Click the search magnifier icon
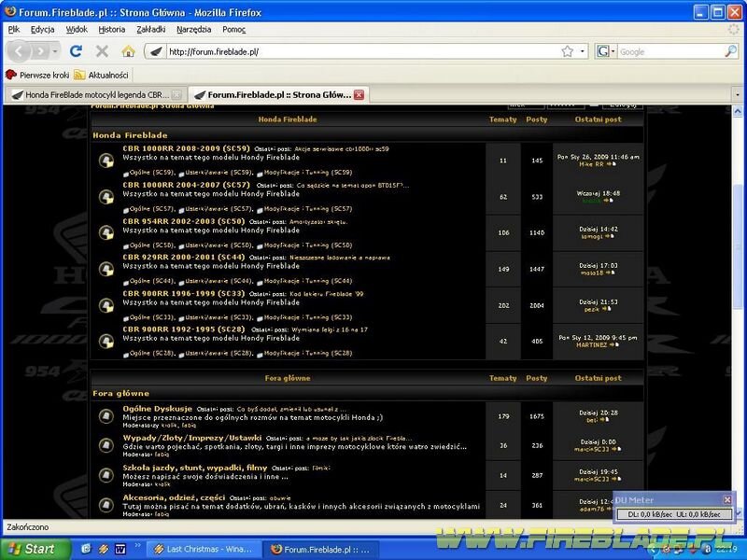 [732, 51]
